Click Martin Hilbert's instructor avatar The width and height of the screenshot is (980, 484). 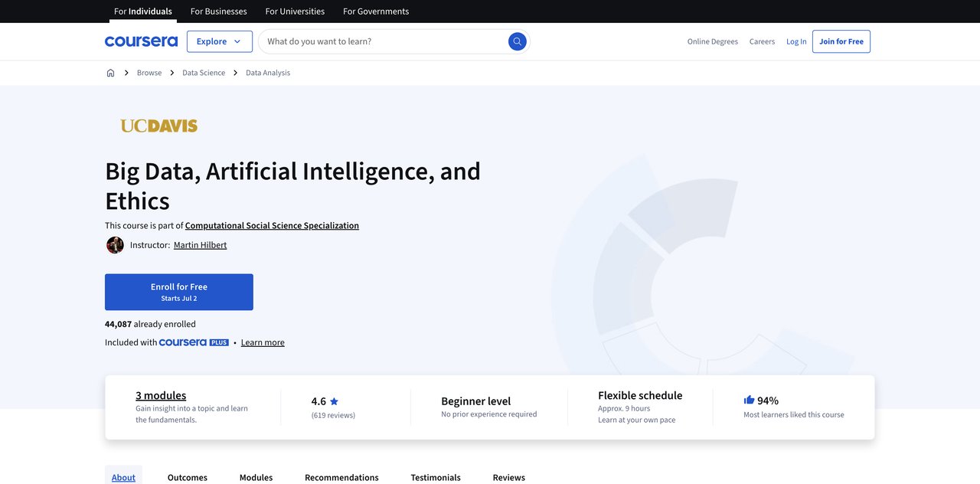coord(115,245)
